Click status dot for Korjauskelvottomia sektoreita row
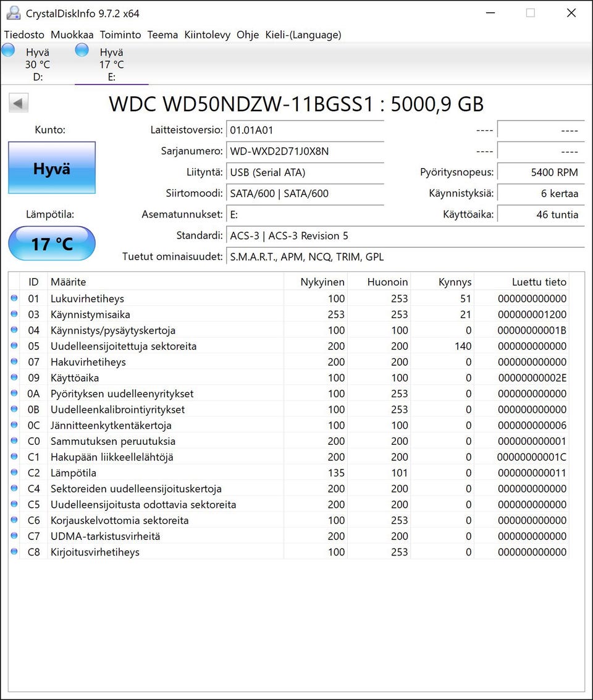Image resolution: width=593 pixels, height=700 pixels. [14, 520]
